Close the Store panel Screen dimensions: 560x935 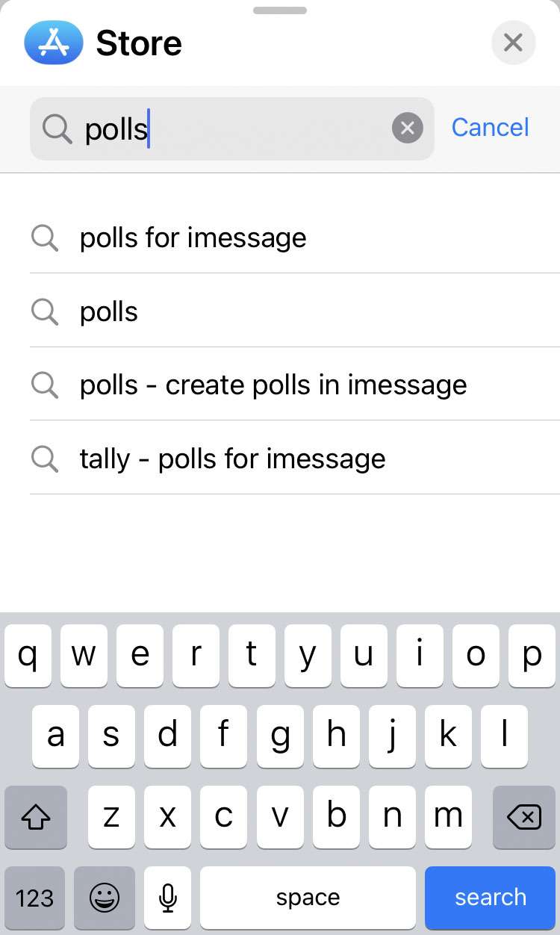513,43
